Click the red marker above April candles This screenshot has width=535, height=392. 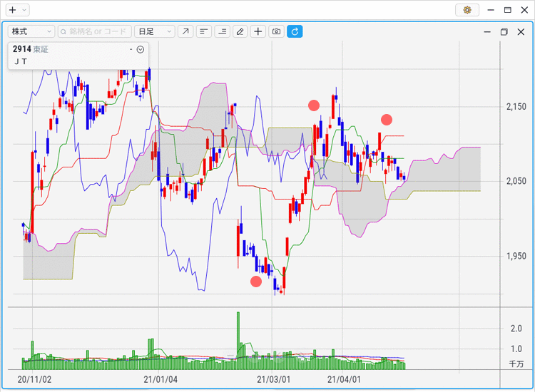point(387,119)
